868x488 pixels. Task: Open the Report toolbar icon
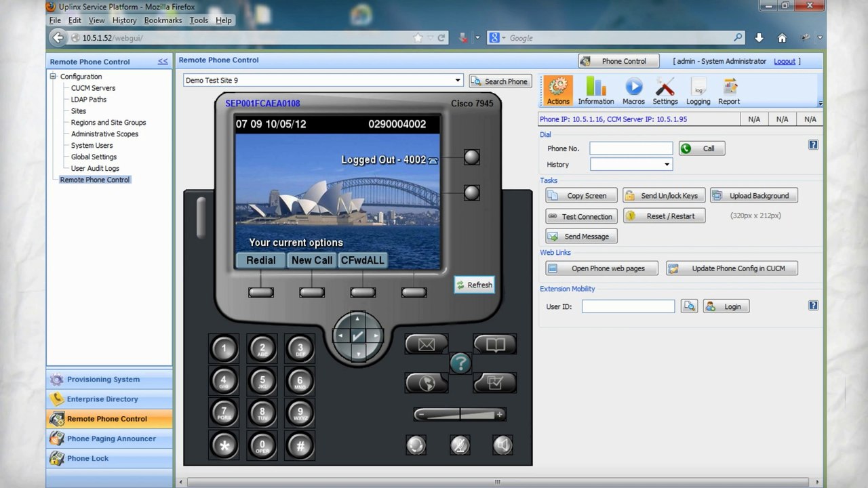tap(730, 91)
